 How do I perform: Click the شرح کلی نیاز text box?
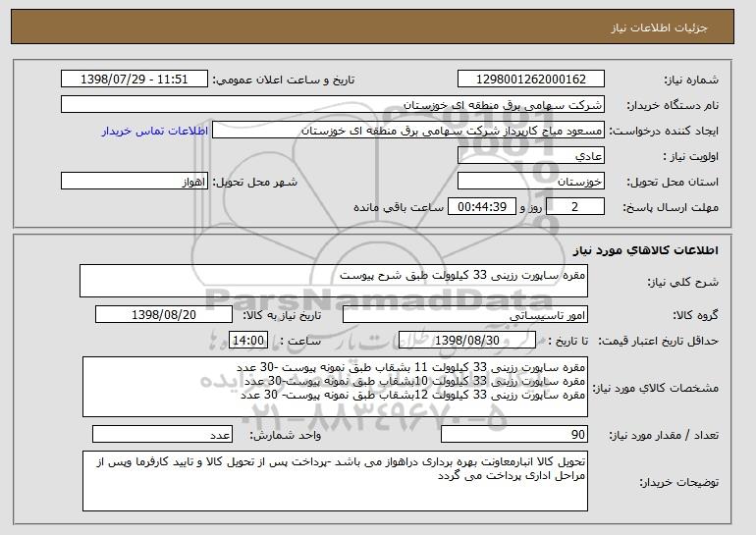point(333,281)
